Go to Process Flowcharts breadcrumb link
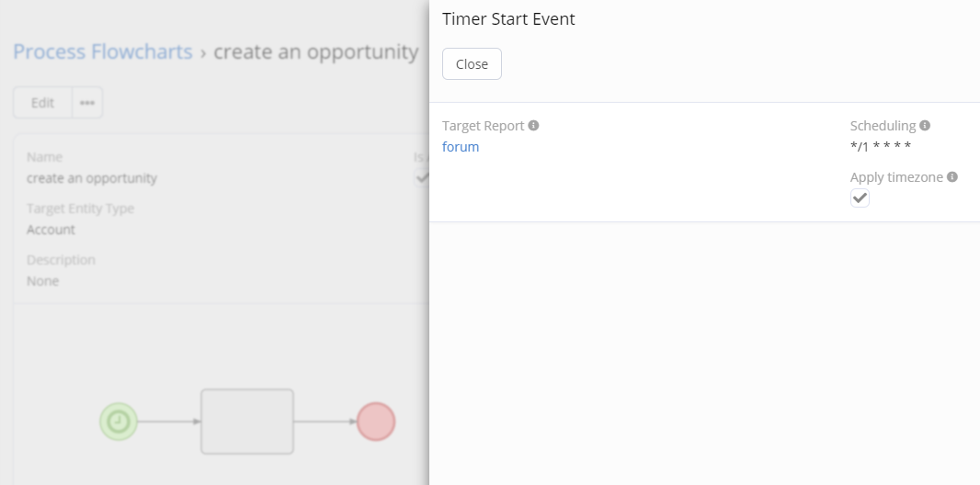The image size is (980, 485). (103, 51)
